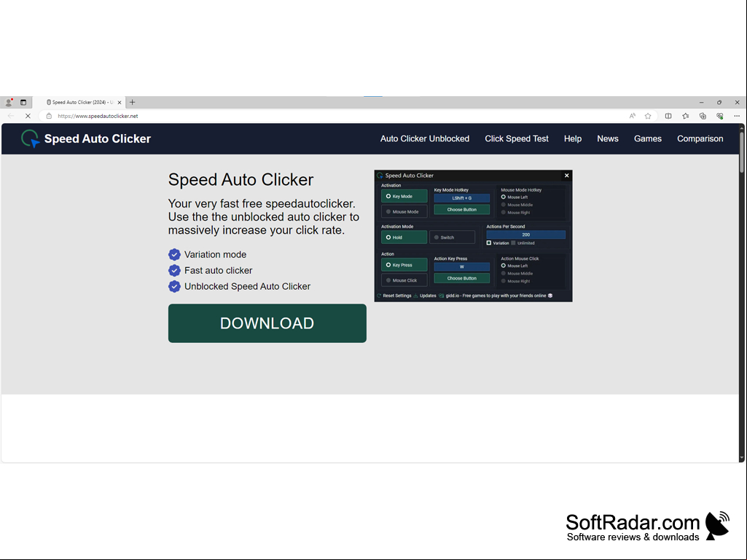
Task: Open the Settings and more menu
Action: tap(737, 116)
